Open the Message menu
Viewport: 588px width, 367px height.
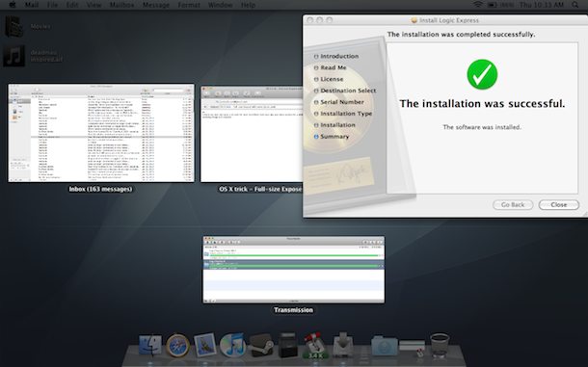[x=156, y=5]
